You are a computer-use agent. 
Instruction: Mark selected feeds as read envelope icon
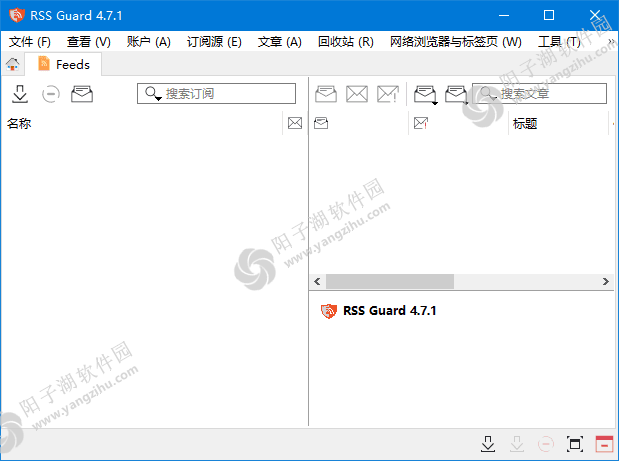coord(82,94)
